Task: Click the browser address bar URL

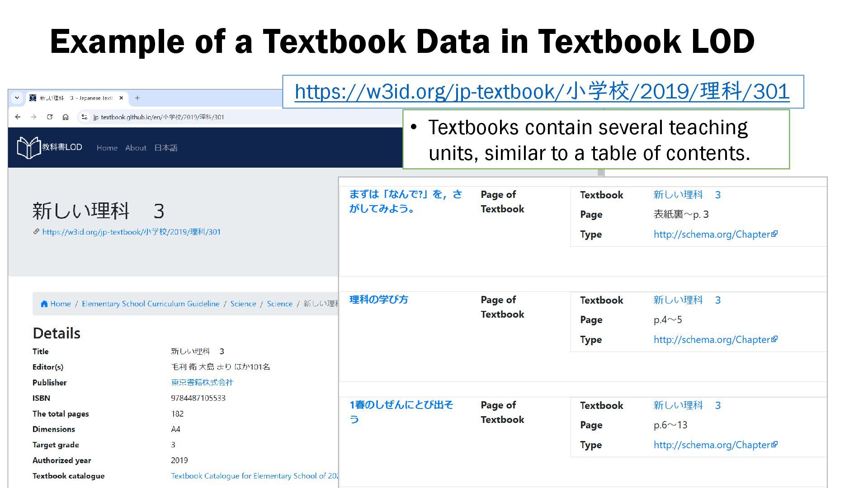Action: [158, 117]
